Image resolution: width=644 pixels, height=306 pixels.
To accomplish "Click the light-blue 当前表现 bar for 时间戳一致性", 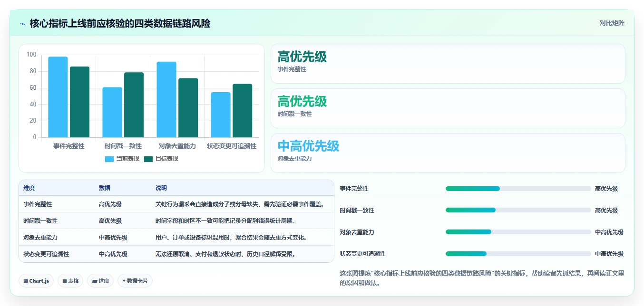I will (112, 112).
